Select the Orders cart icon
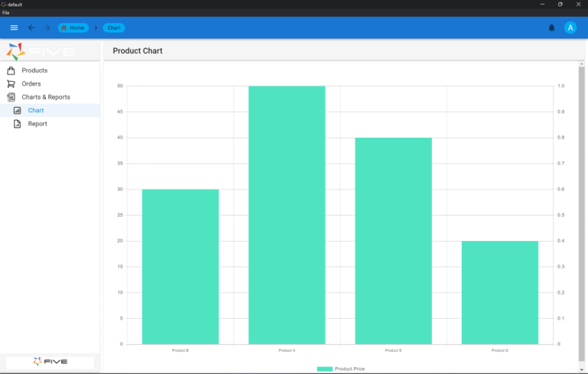The width and height of the screenshot is (588, 374). 11,84
